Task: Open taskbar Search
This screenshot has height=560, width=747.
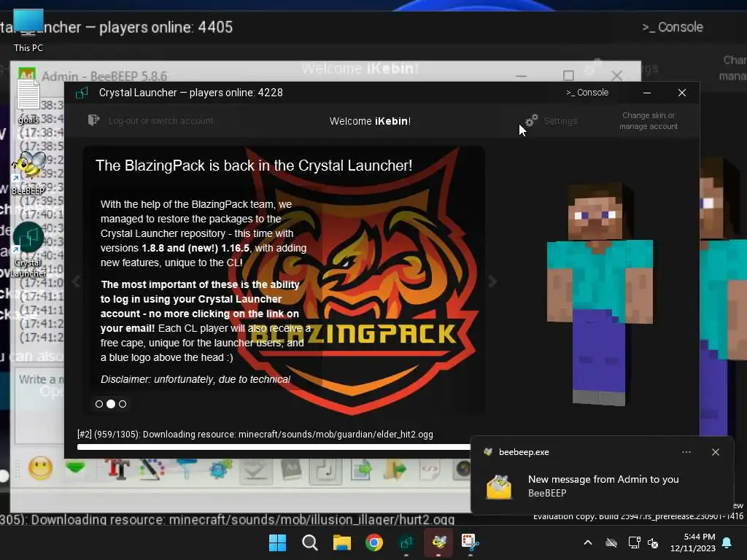Action: (x=309, y=542)
